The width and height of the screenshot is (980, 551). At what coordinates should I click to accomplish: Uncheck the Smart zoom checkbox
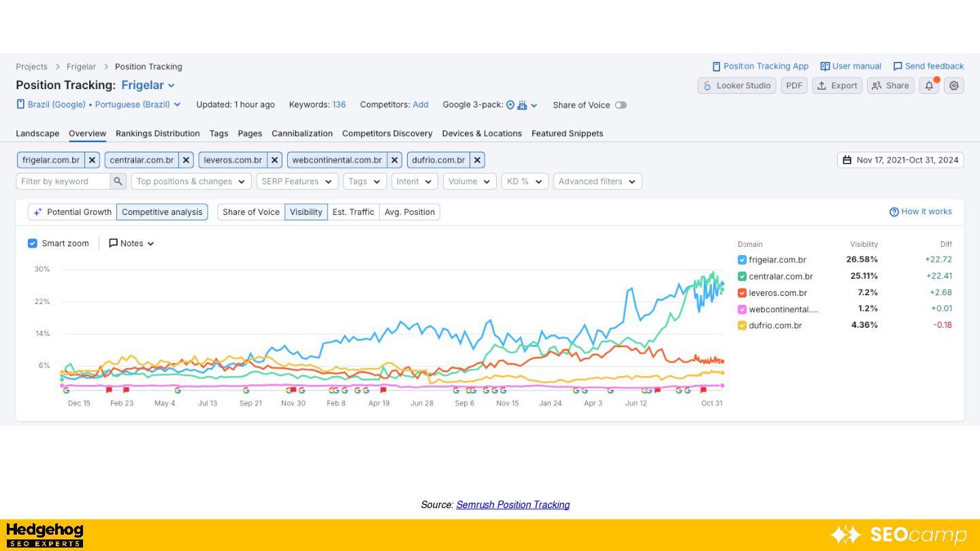tap(33, 244)
